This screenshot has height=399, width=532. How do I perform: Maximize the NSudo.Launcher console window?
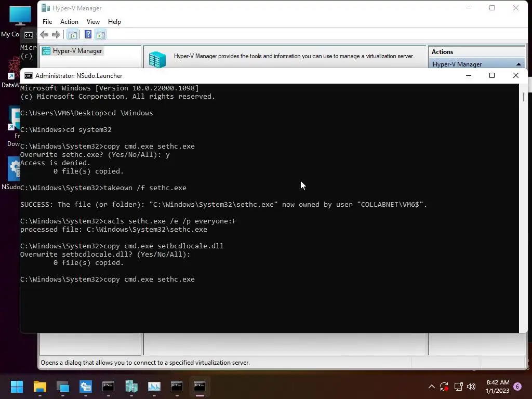491,75
